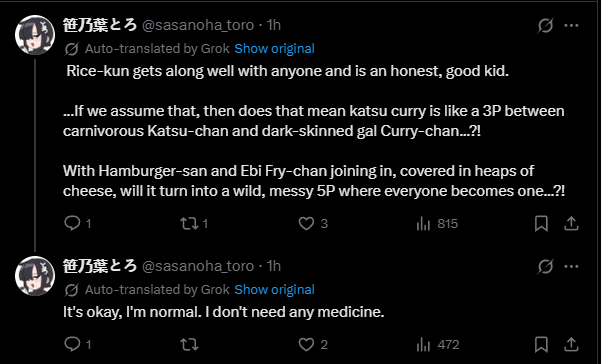This screenshot has width=601, height=364.
Task: Share the second post
Action: 571,344
